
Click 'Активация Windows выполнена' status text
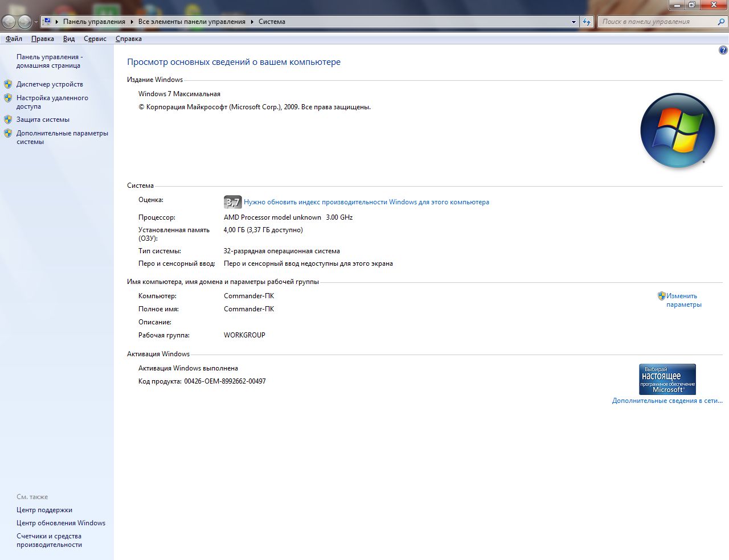pos(188,368)
